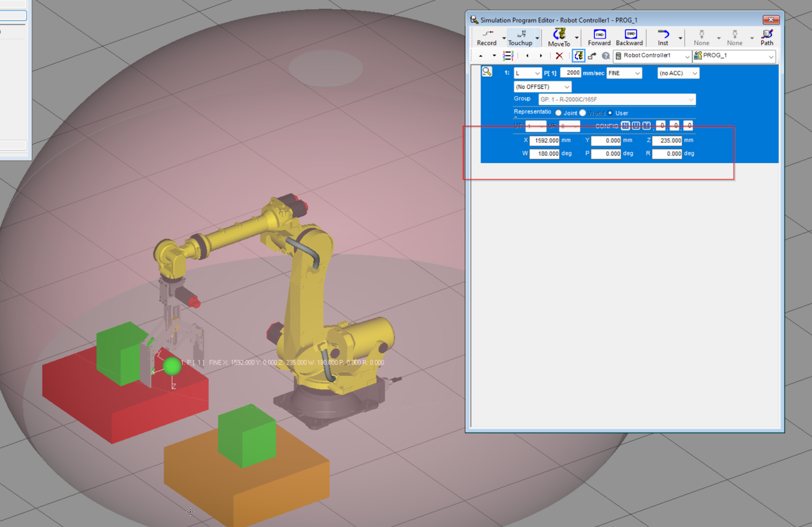Open the Record dropdown arrow
Screen dimensions: 812x527
(504, 38)
